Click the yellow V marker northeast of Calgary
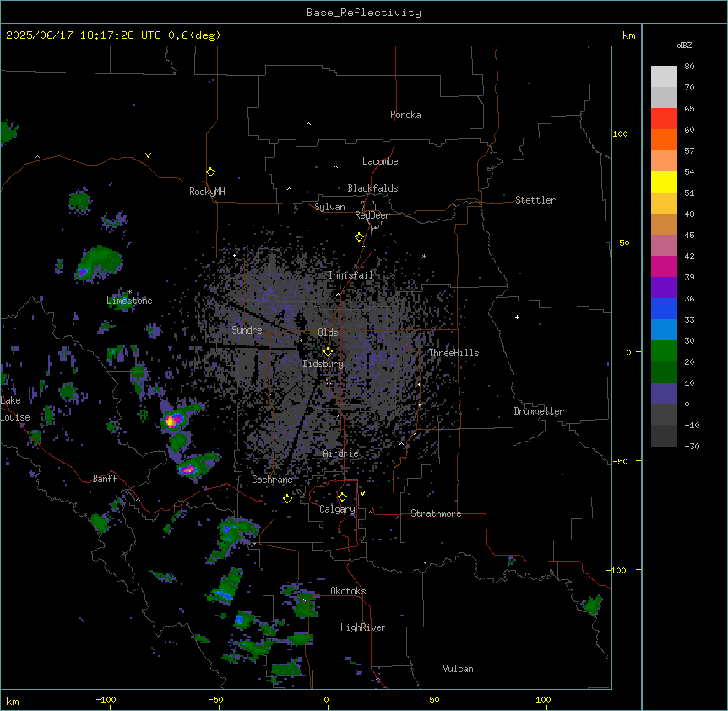728x711 pixels. 362,493
